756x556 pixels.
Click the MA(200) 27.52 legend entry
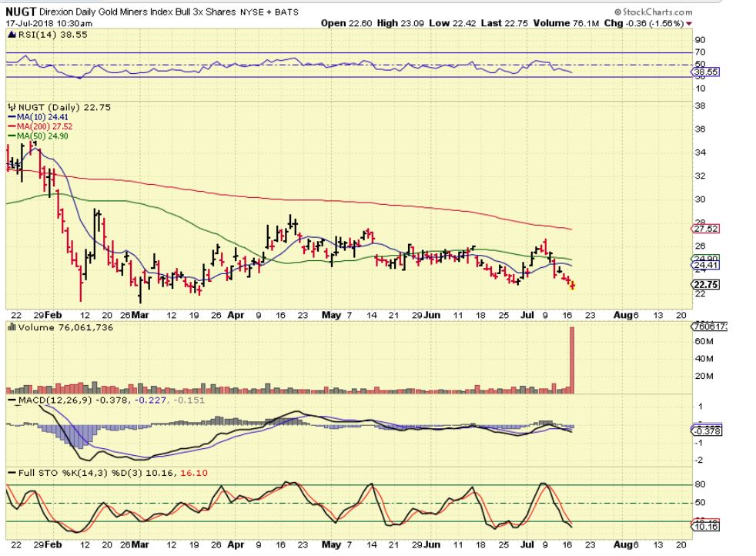45,126
